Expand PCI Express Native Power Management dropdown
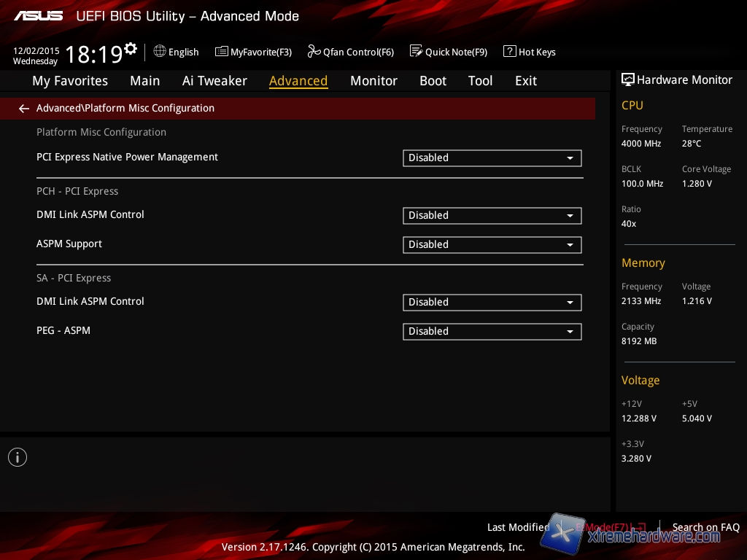Image resolution: width=747 pixels, height=560 pixels. (x=492, y=157)
